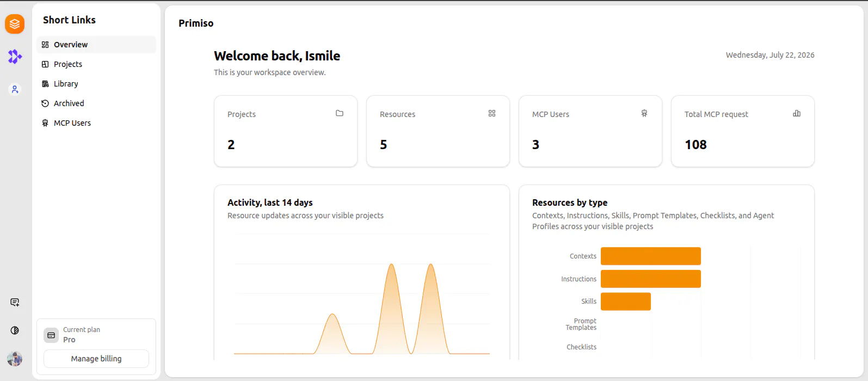Click the Contexts orange bar in chart
This screenshot has width=868, height=381.
click(651, 256)
